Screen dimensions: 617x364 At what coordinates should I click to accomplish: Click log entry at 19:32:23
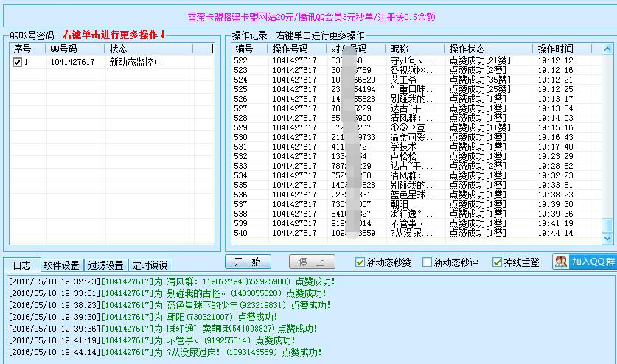(x=172, y=281)
